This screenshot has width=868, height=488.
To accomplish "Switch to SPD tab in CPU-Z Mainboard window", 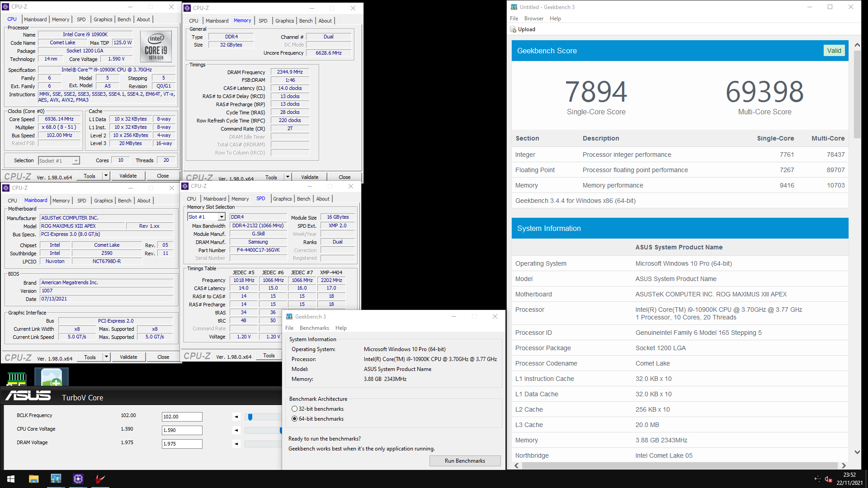I will (x=82, y=201).
